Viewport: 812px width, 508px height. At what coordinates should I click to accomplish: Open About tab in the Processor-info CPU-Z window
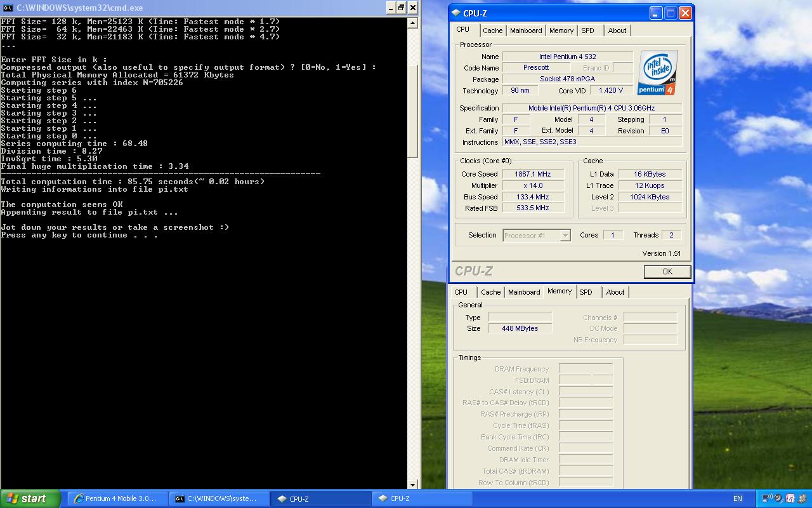[617, 30]
